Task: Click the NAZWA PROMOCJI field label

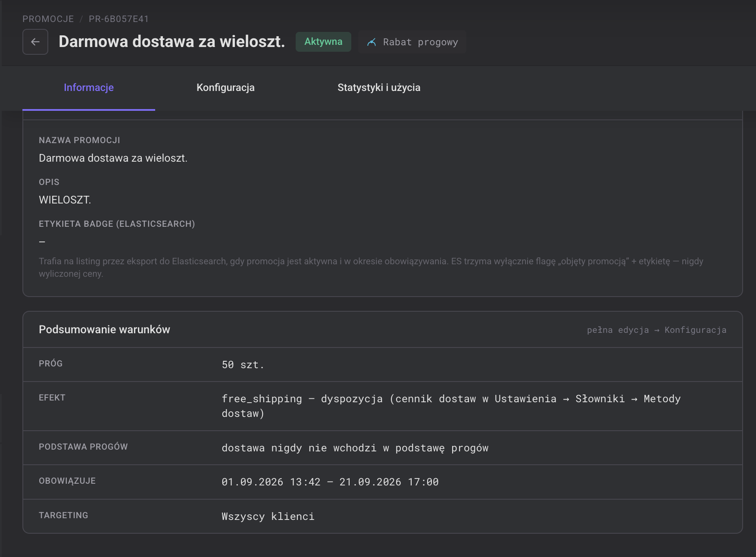Action: click(79, 140)
